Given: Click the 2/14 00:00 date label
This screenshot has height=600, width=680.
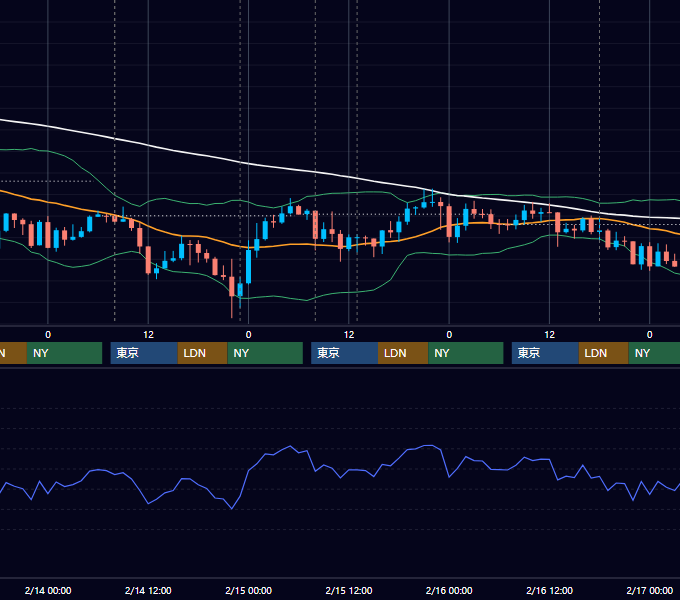Looking at the screenshot, I should (x=48, y=590).
